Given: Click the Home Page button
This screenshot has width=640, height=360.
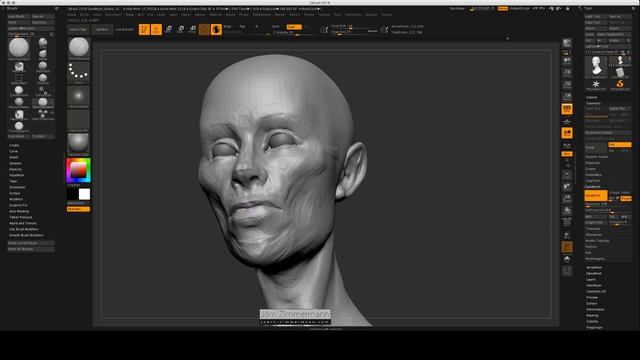Looking at the screenshot, I should point(78,29).
